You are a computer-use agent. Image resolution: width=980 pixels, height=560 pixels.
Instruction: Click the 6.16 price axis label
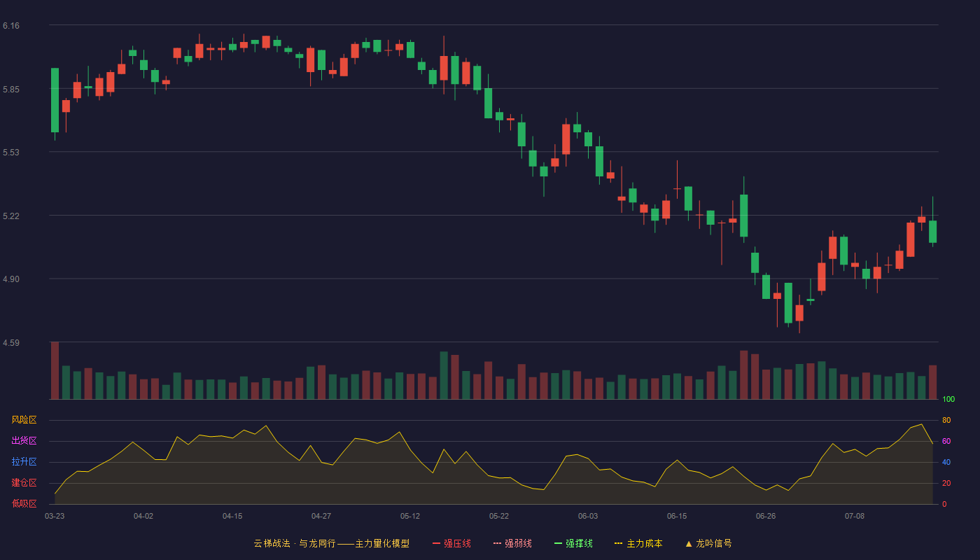(11, 26)
